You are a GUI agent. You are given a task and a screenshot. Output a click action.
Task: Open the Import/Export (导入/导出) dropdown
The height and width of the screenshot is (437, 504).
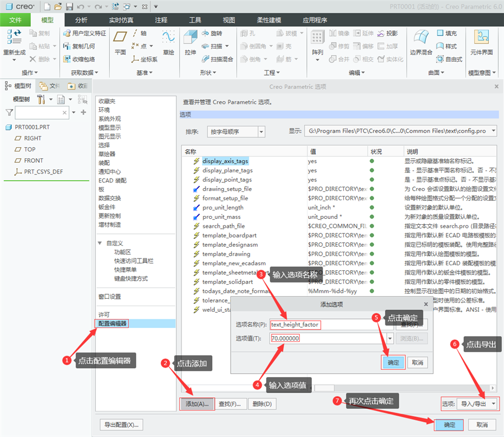point(478,404)
